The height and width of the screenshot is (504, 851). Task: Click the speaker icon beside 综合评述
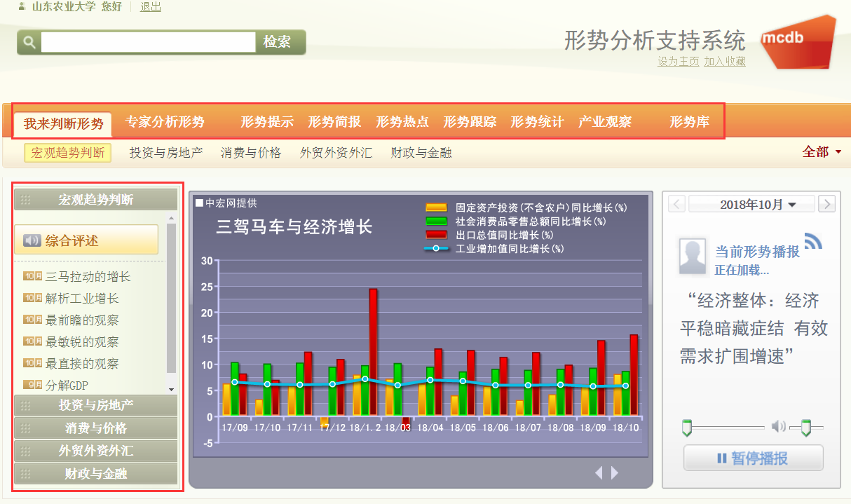[x=32, y=241]
